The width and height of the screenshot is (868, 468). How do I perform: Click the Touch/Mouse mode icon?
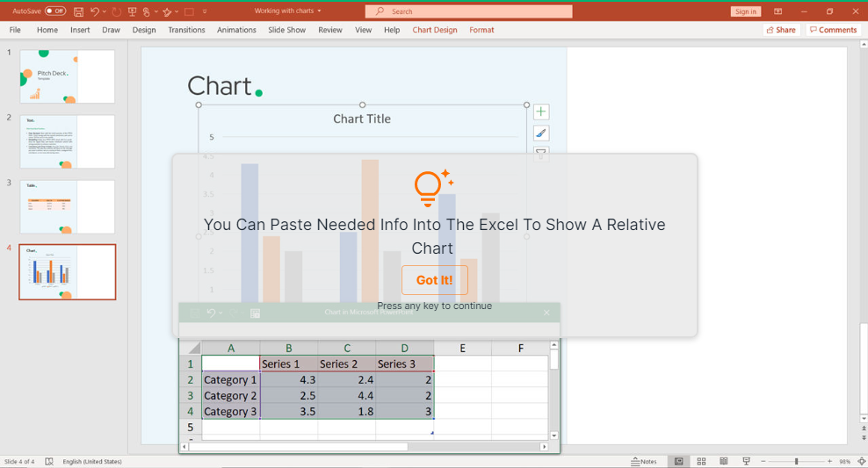pyautogui.click(x=147, y=11)
